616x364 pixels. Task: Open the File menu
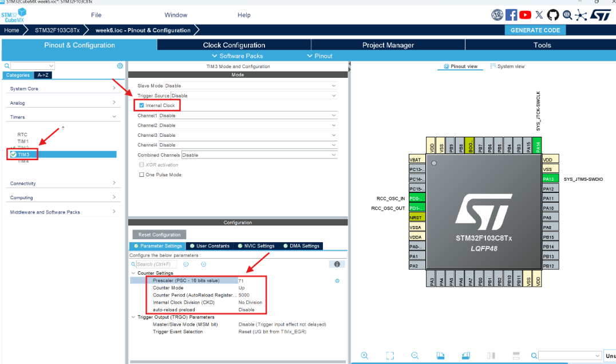pos(96,15)
